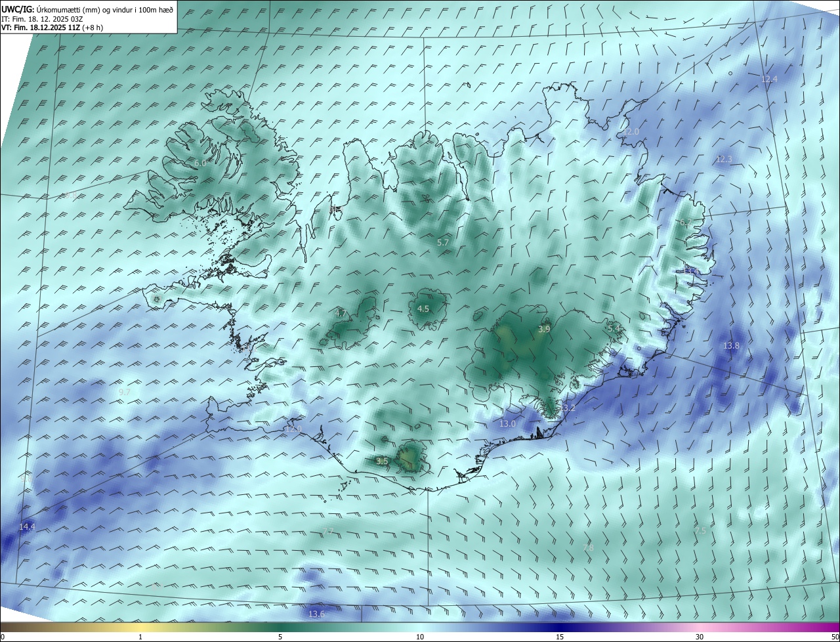Image resolution: width=840 pixels, height=642 pixels.
Task: Click the 13.6 value label
Action: click(x=316, y=614)
